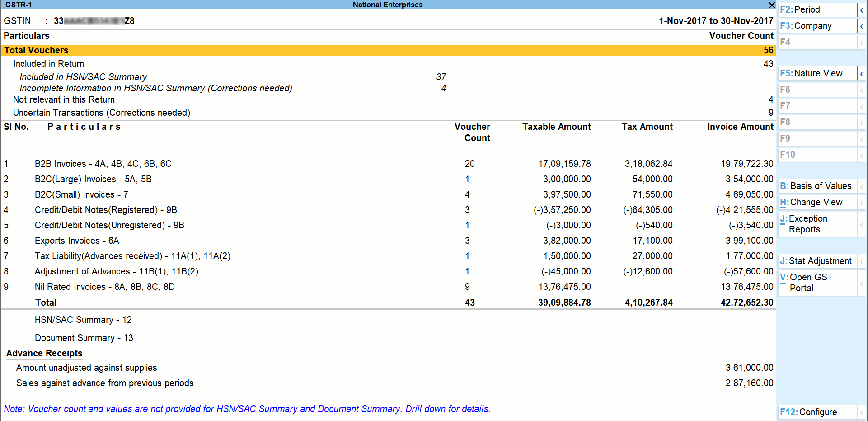
Task: Open Exception Reports
Action: coord(809,224)
